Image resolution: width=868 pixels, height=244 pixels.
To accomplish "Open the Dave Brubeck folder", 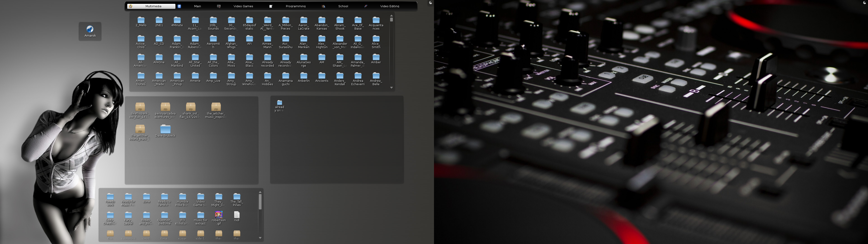I will [165, 131].
